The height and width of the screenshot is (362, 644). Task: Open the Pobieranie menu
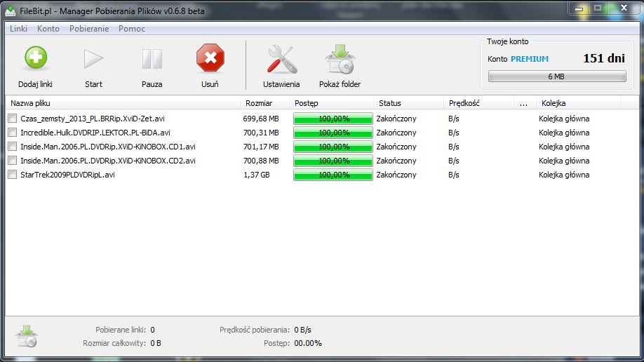(x=89, y=28)
